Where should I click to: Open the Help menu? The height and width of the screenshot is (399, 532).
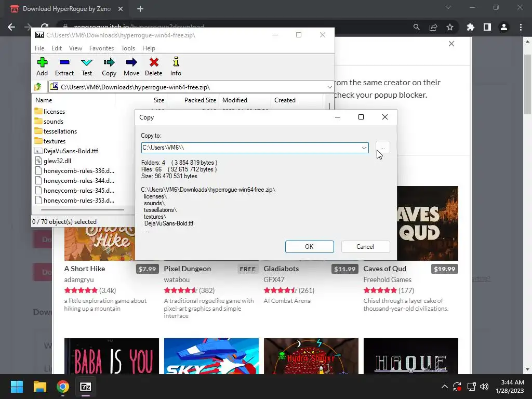coord(149,48)
